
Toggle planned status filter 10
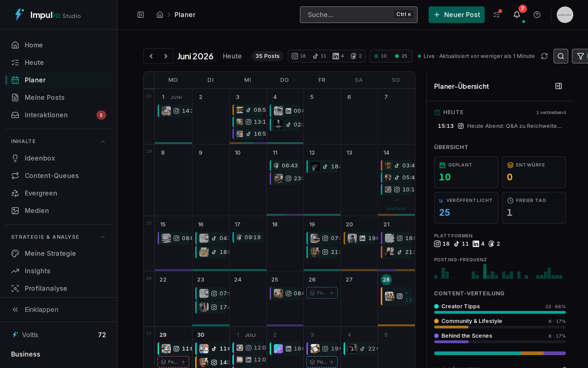[380, 56]
